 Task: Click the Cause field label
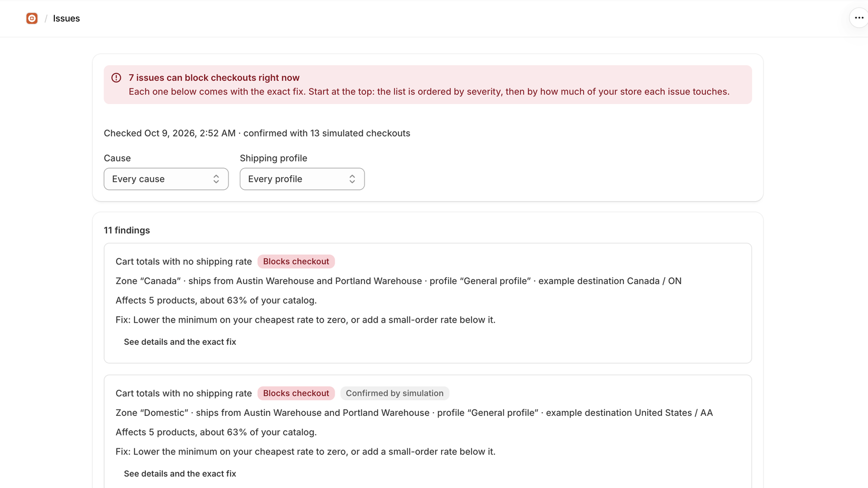click(117, 158)
